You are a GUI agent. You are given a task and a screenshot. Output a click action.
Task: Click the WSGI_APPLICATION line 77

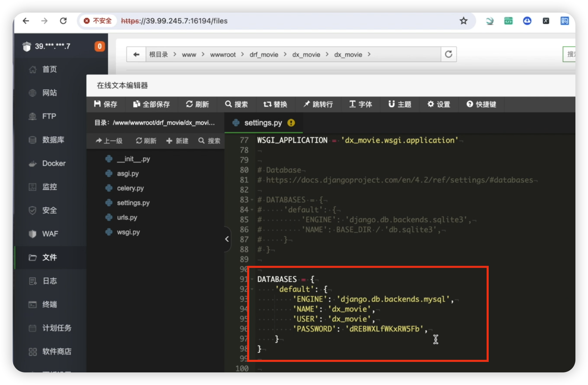point(358,140)
